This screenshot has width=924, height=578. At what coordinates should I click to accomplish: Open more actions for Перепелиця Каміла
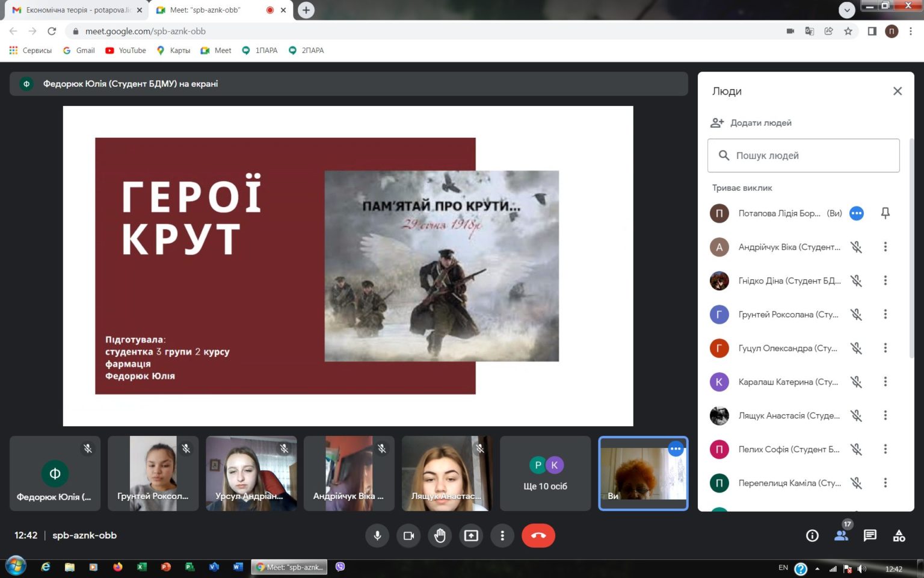[885, 483]
